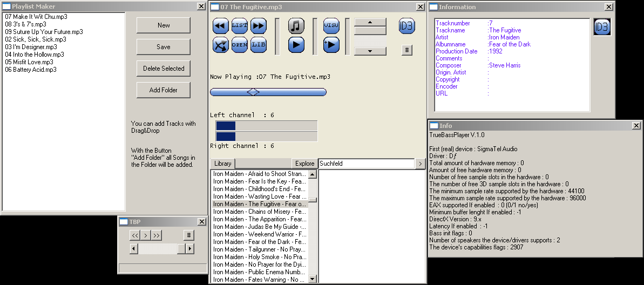Open ID3 tag button in player window

(406, 26)
